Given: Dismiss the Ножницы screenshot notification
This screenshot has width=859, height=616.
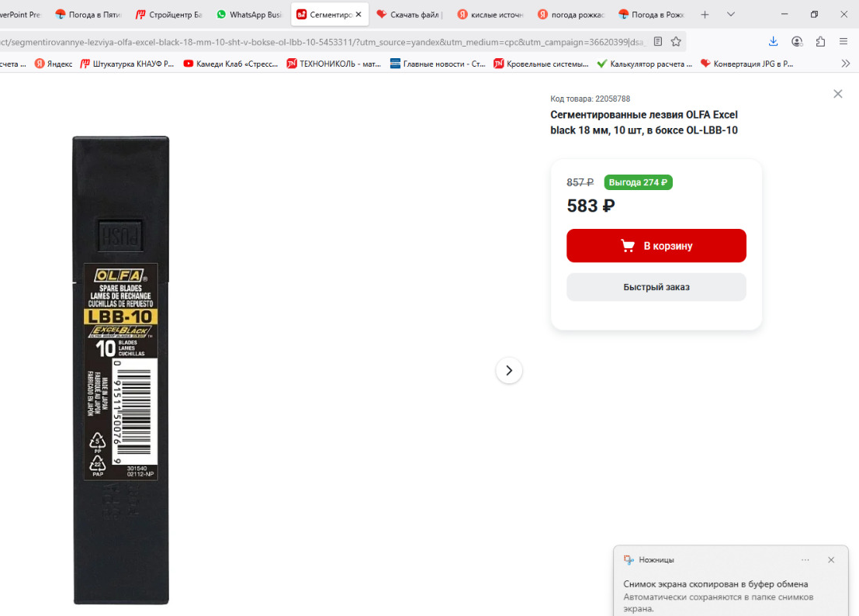Looking at the screenshot, I should point(831,560).
